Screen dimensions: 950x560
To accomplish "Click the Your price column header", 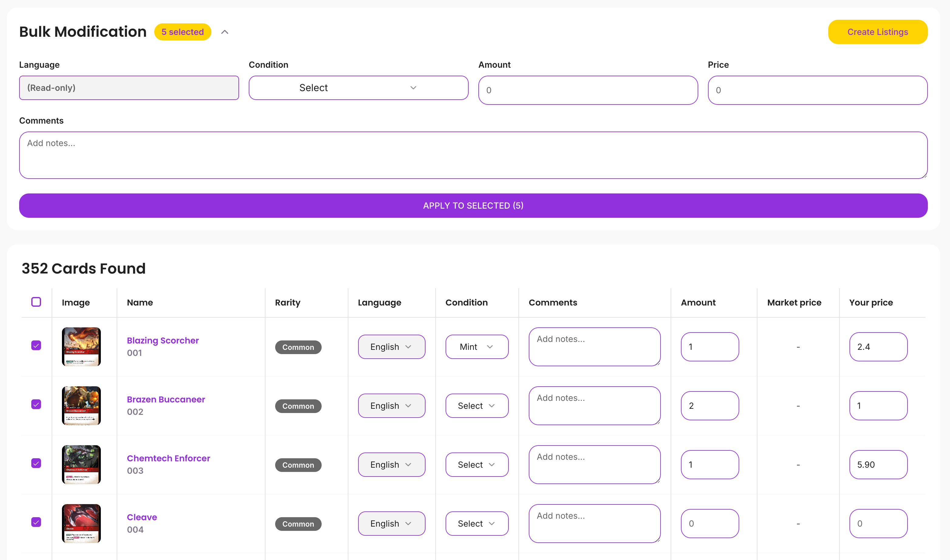I will click(x=871, y=303).
